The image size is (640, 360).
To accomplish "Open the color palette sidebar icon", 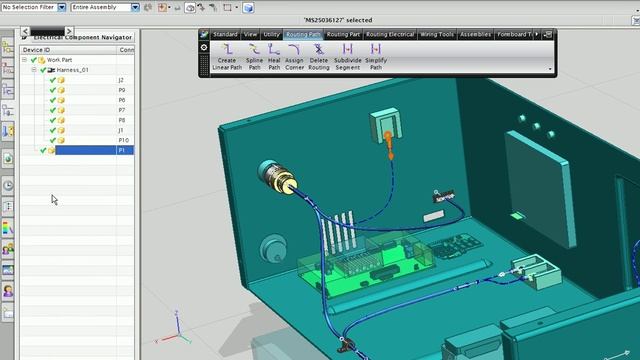I will (x=8, y=227).
